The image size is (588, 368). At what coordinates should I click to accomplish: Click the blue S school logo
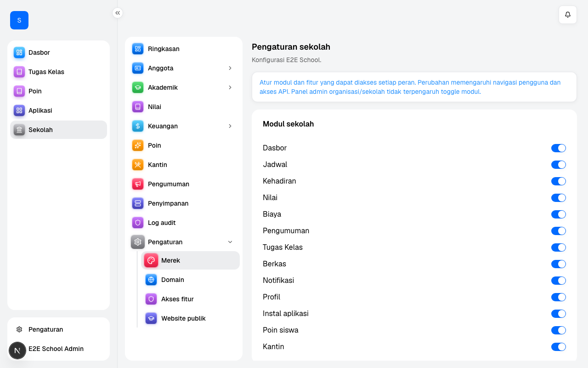point(19,20)
